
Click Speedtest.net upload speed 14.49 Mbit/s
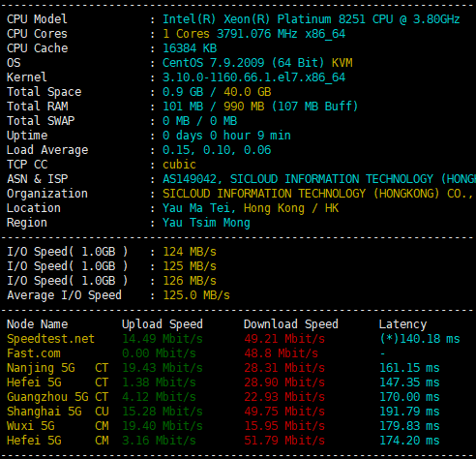[163, 339]
